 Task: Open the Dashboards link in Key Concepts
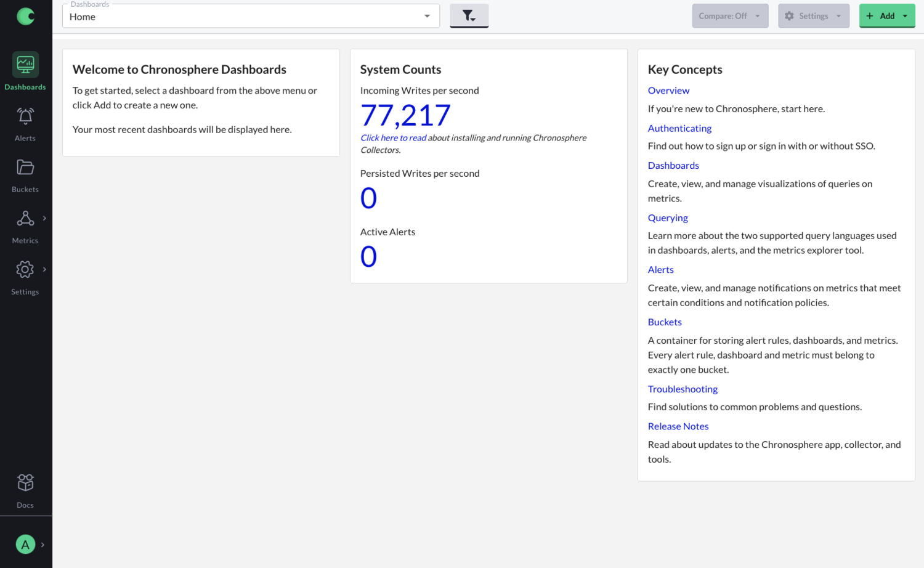coord(673,165)
